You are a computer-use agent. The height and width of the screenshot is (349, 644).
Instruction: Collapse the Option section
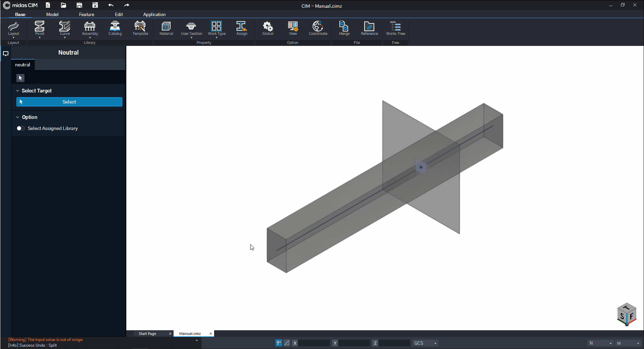click(x=18, y=117)
